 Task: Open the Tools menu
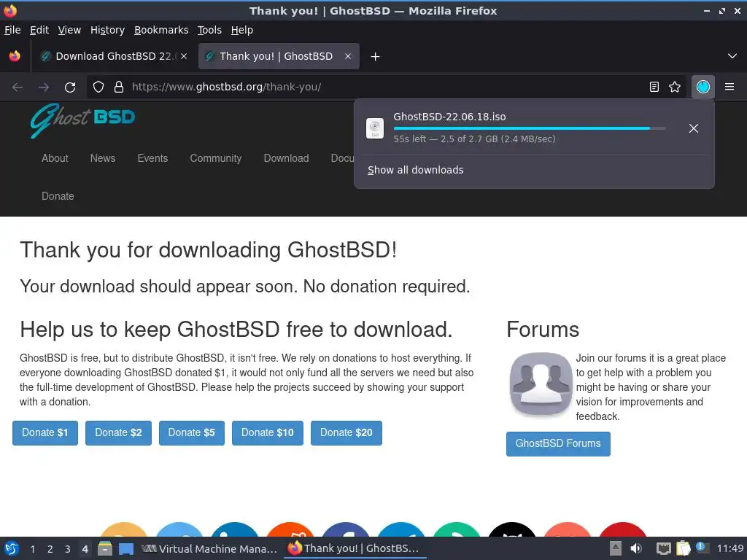point(209,30)
